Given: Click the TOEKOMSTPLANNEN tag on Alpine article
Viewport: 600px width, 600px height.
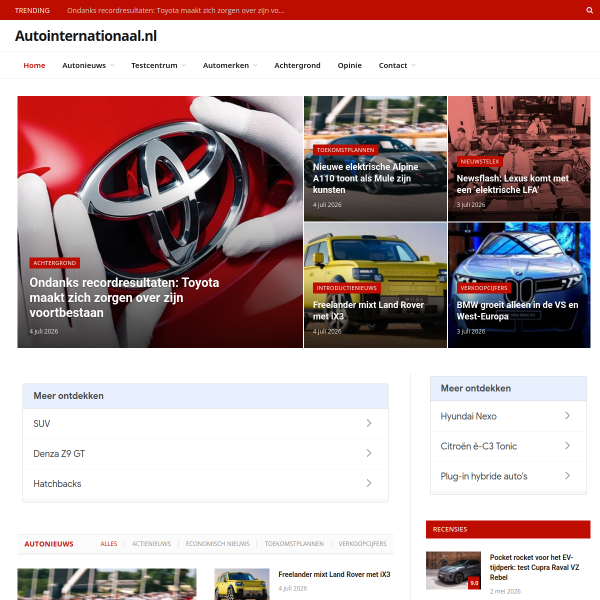Looking at the screenshot, I should [346, 150].
